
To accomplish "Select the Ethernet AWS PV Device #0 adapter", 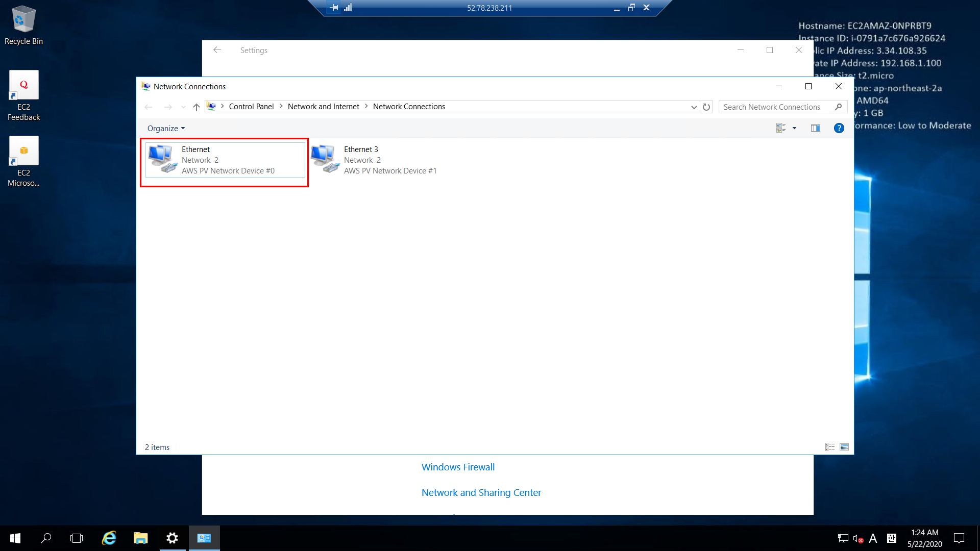I will pos(225,160).
